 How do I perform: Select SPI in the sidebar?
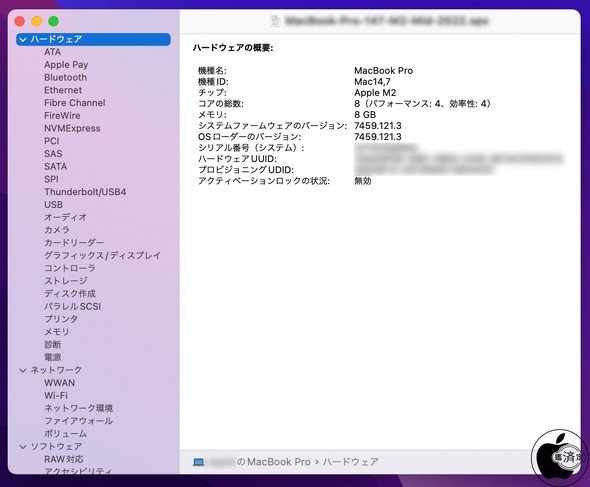point(51,179)
